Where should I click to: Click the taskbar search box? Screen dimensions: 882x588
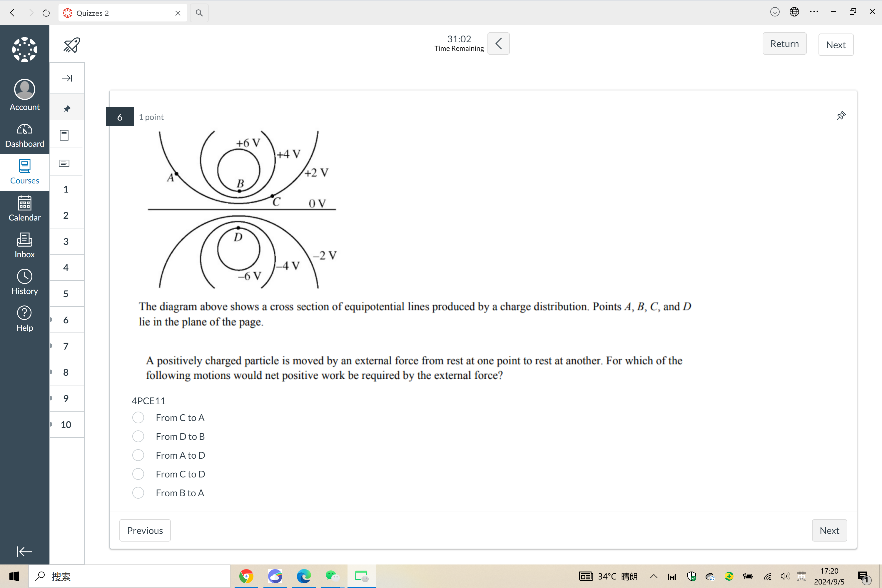tap(129, 576)
